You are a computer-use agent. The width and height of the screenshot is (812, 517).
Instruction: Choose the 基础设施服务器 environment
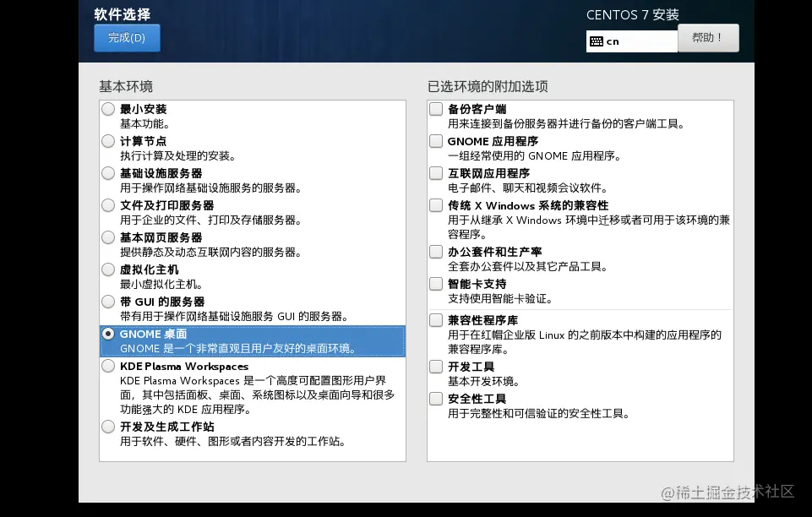108,173
